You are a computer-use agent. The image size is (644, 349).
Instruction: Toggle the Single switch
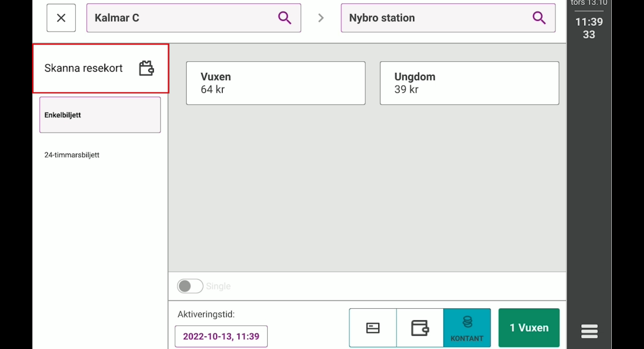[190, 286]
